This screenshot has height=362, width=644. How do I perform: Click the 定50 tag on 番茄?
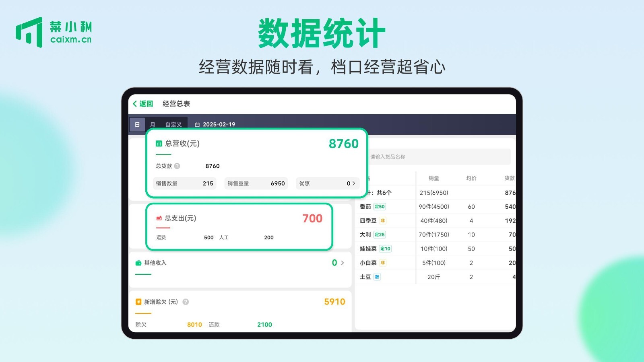coord(380,207)
